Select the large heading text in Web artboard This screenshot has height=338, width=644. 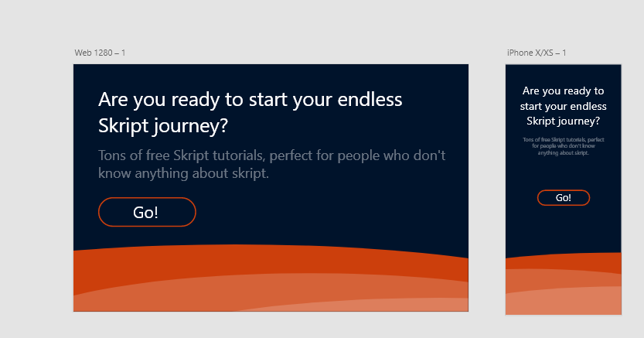click(250, 112)
